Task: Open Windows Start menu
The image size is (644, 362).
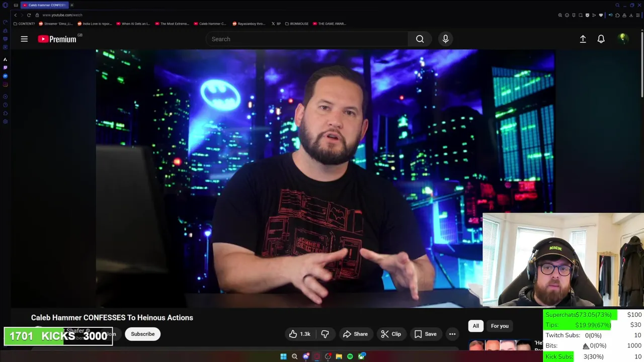Action: [x=283, y=356]
